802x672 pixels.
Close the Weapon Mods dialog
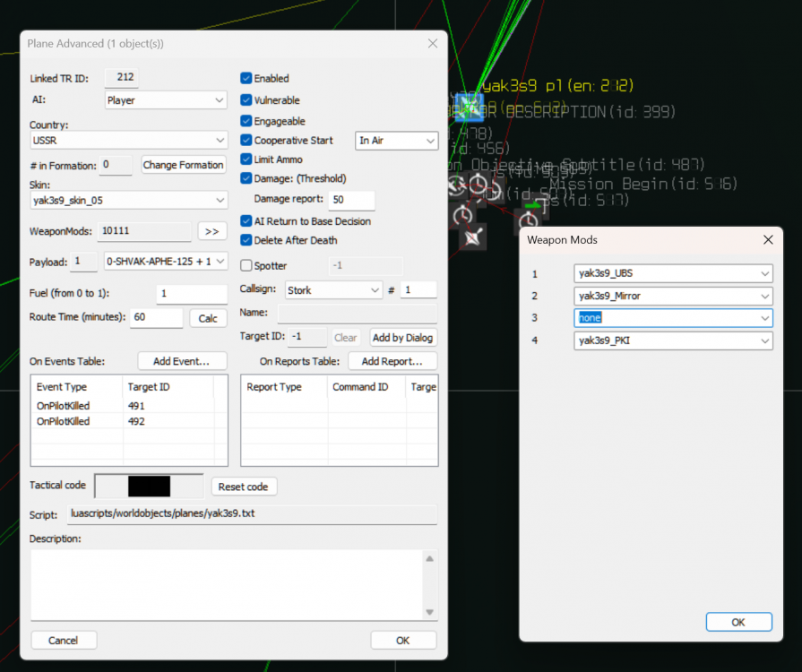click(x=767, y=239)
